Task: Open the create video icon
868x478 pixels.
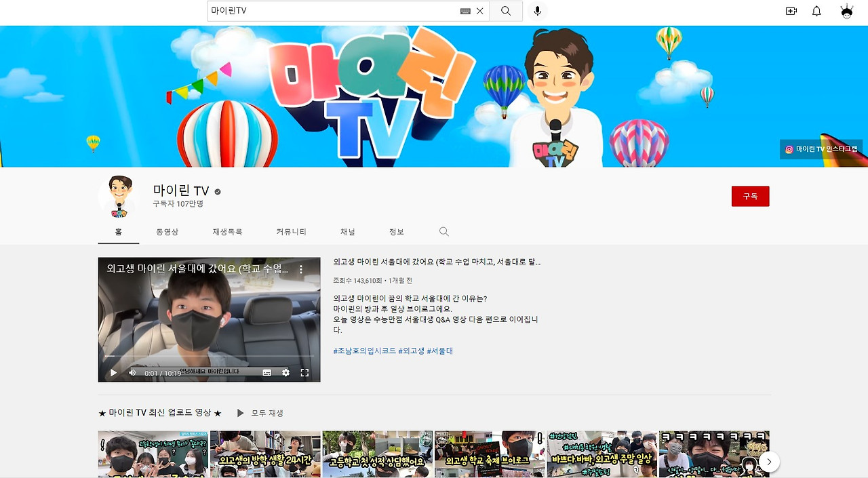Action: 791,11
